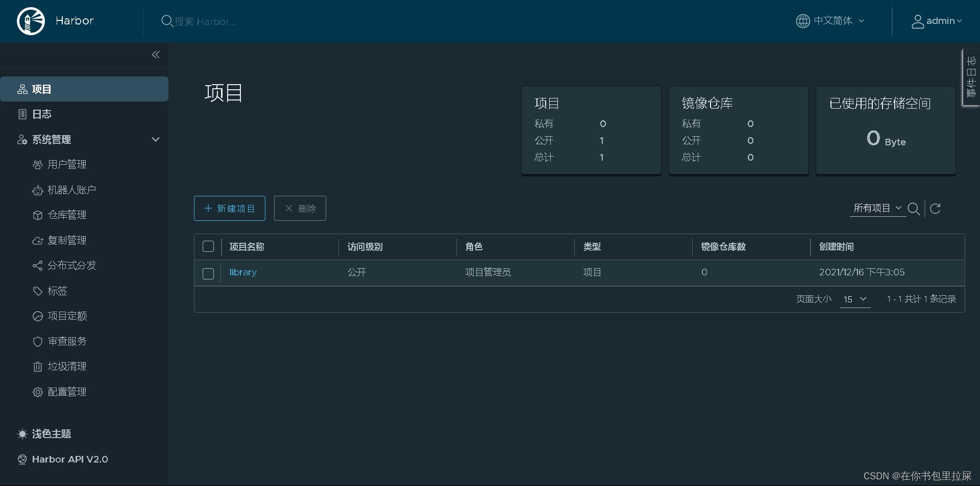Sort by 镜像仓库数 column header
Image resolution: width=980 pixels, height=486 pixels.
pyautogui.click(x=723, y=247)
